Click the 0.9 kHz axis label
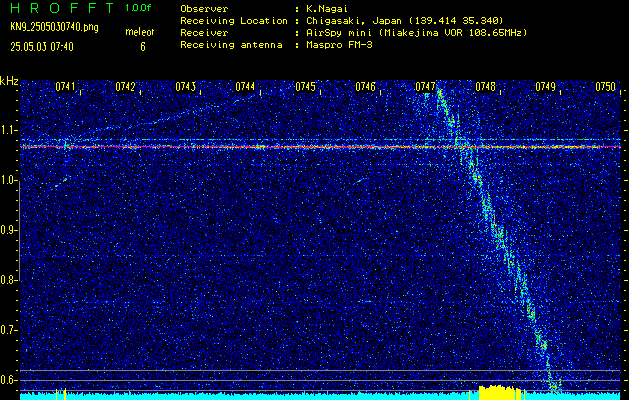This screenshot has height=400, width=629. pos(8,230)
